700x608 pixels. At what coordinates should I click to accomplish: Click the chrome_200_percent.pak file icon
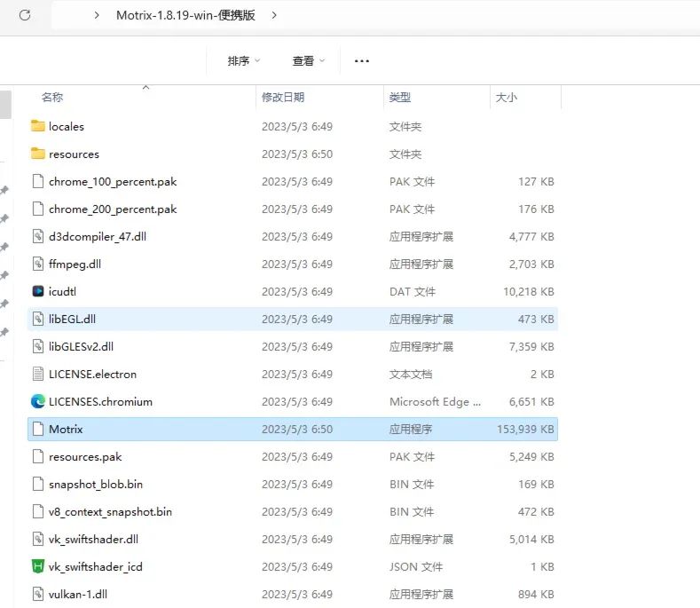click(38, 209)
